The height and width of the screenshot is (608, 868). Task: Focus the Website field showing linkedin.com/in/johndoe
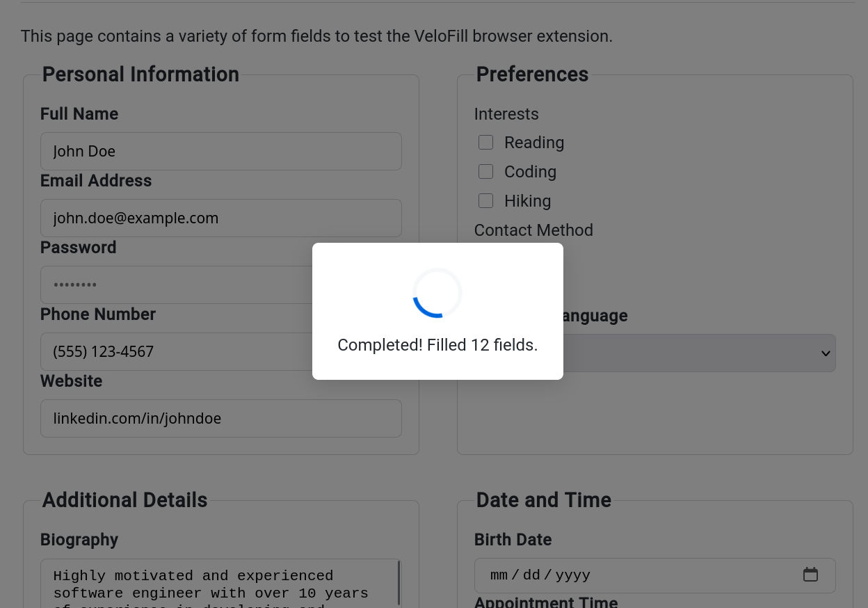tap(220, 418)
